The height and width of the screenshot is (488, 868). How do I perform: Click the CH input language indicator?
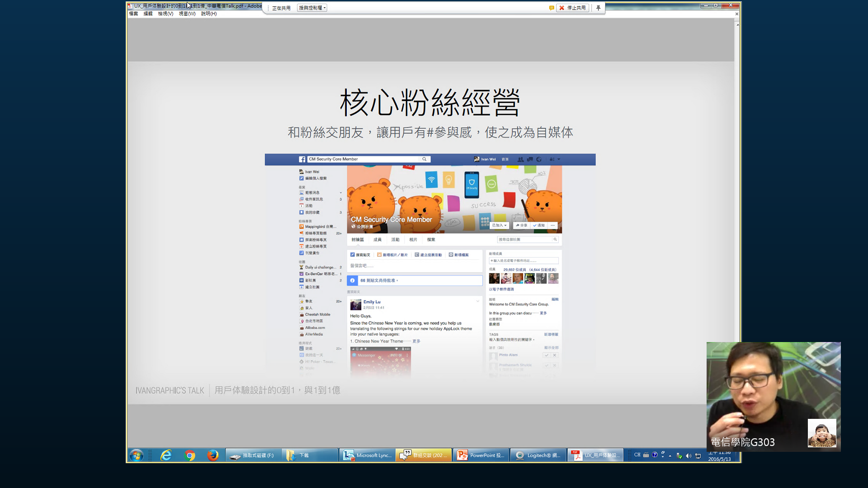coord(637,455)
